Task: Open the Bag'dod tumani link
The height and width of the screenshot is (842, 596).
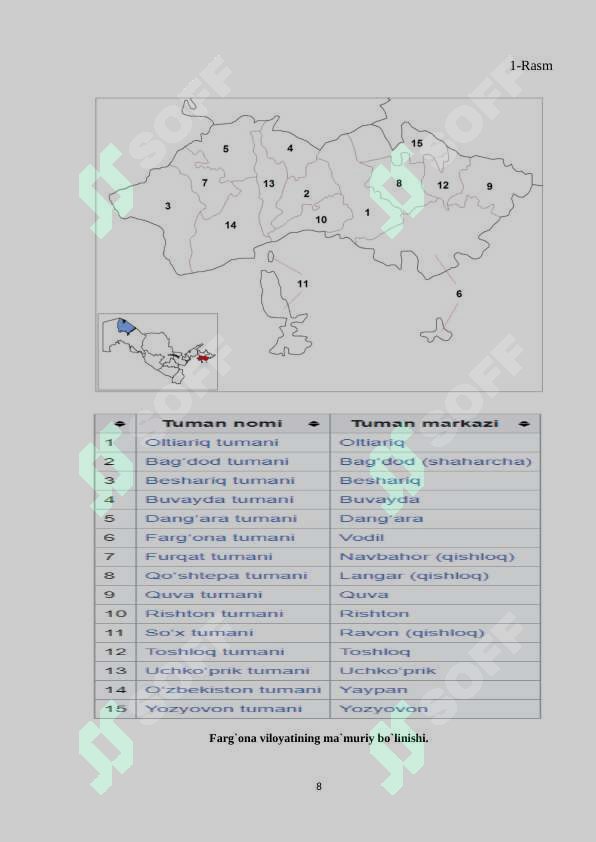Action: pyautogui.click(x=217, y=461)
